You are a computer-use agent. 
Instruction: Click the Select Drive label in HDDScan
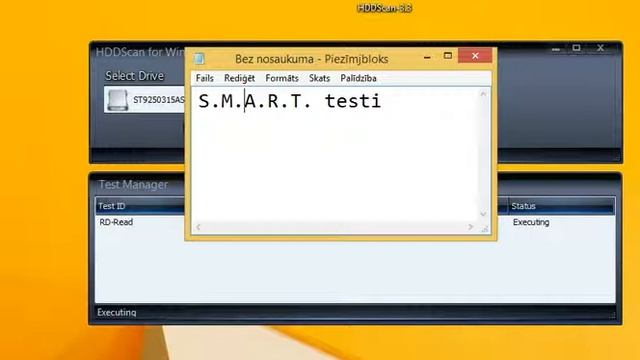click(134, 76)
